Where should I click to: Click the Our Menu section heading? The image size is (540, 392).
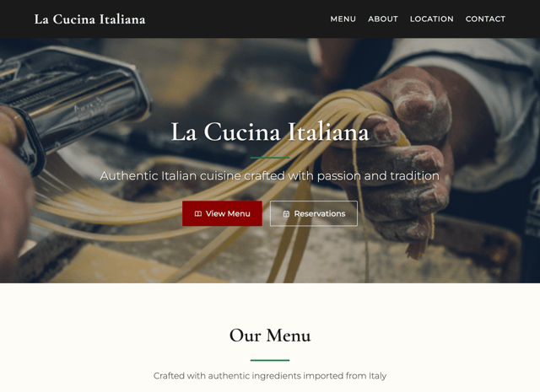pos(270,336)
